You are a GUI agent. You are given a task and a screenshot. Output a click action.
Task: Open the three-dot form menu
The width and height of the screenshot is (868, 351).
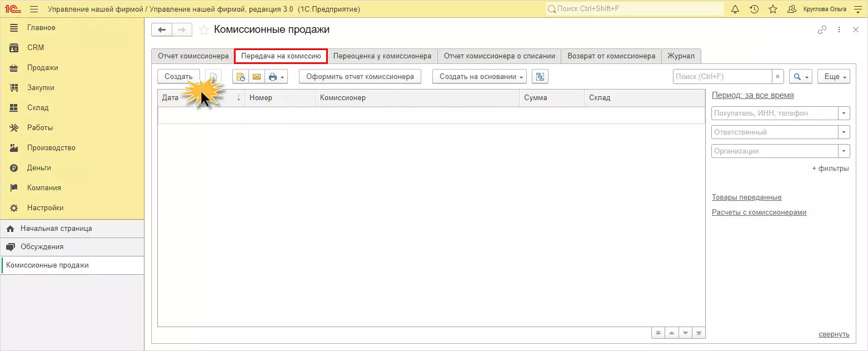(839, 30)
